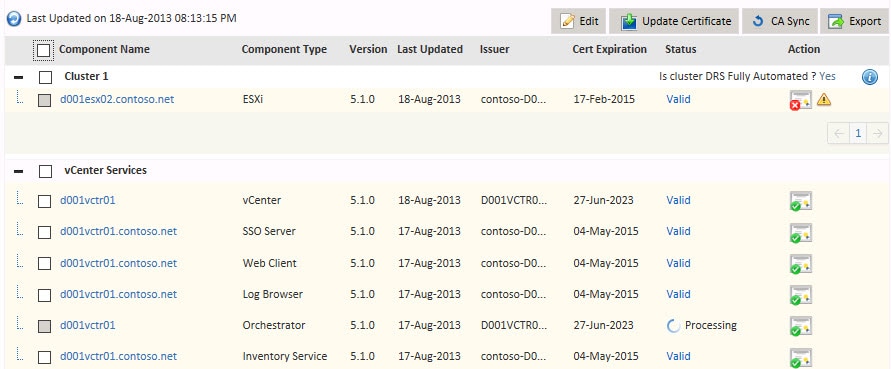Open the d001esx02.contoso.net link
Screen dimensions: 891x369
coord(117,99)
